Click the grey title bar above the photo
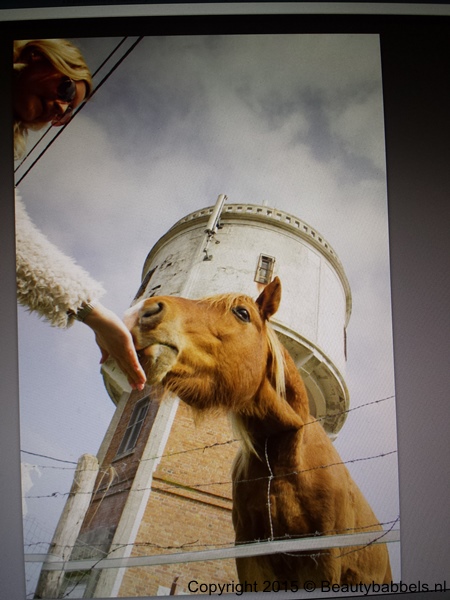Viewport: 450px width, 600px height. pyautogui.click(x=225, y=10)
